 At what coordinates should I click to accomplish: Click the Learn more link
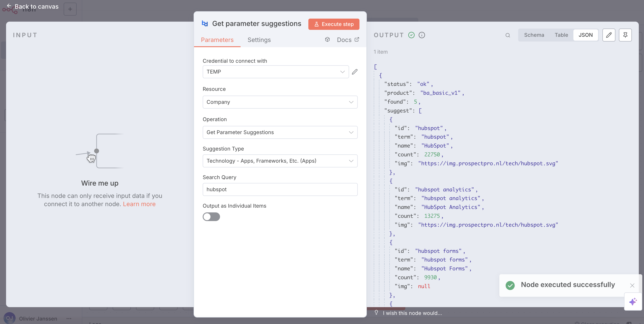coord(139,204)
